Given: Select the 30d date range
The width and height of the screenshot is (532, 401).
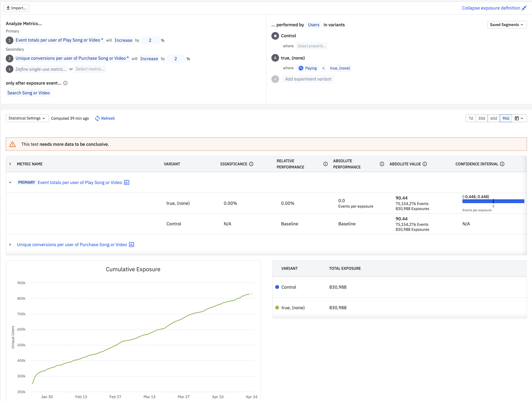Looking at the screenshot, I should click(482, 119).
